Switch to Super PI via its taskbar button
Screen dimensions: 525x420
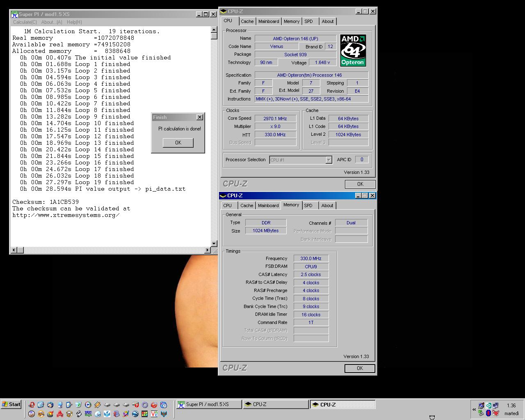(209, 404)
